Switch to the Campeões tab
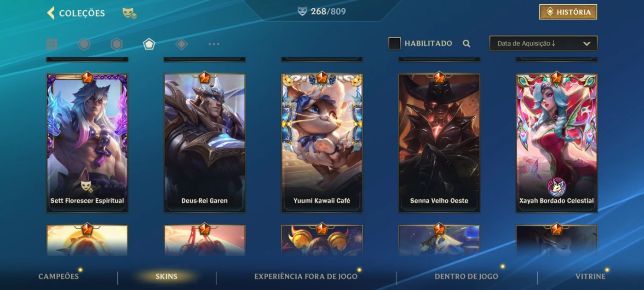Image resolution: width=644 pixels, height=290 pixels. click(58, 276)
